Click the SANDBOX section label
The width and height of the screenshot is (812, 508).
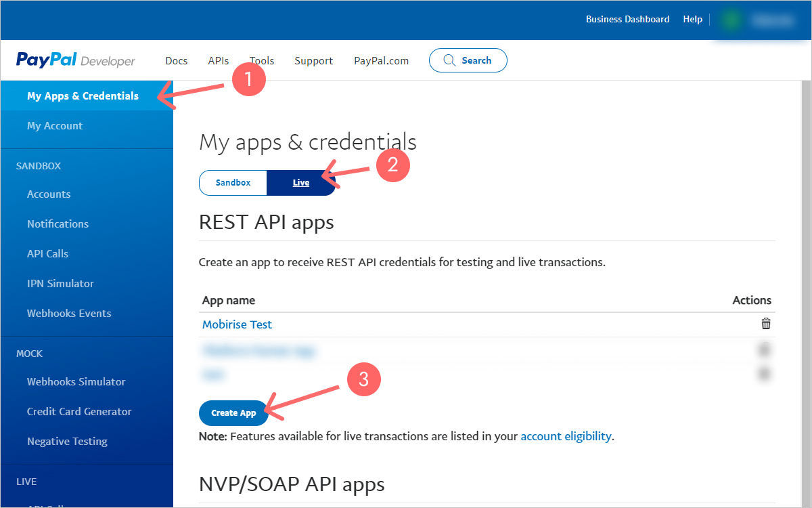click(39, 166)
